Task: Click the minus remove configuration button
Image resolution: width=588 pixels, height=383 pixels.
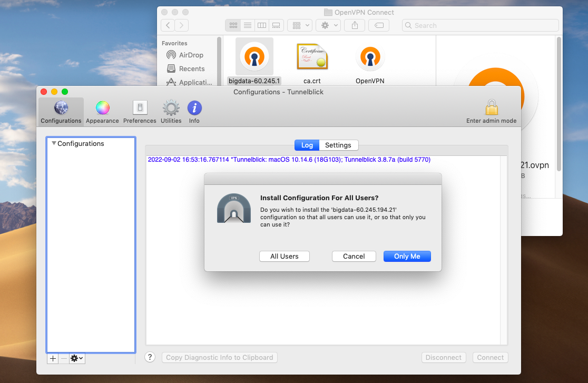Action: [x=64, y=359]
